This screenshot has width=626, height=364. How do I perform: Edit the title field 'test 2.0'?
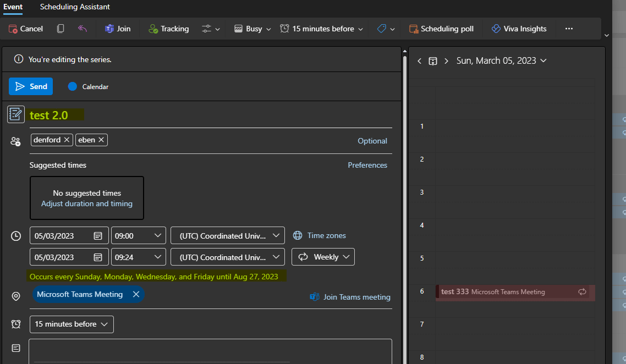click(211, 115)
